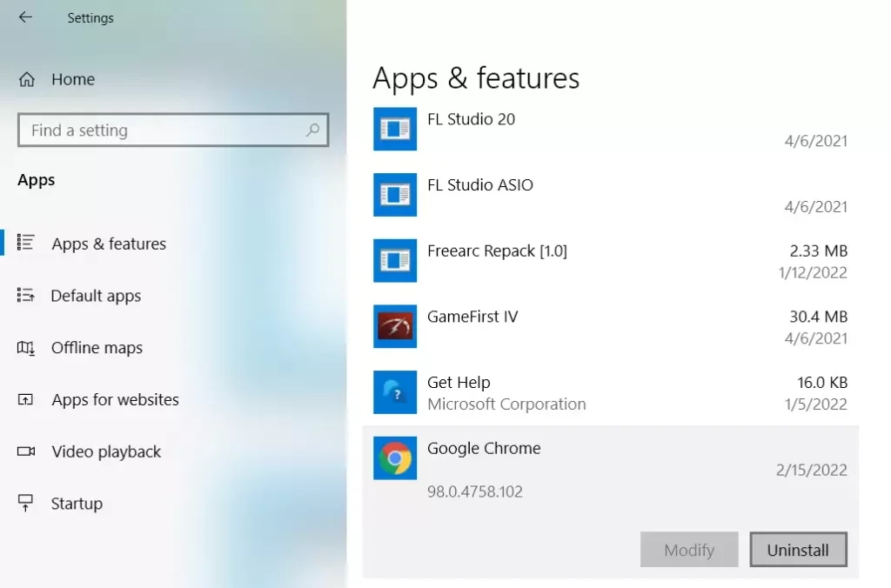891x588 pixels.
Task: Click the Default apps sidebar icon
Action: pyautogui.click(x=25, y=295)
